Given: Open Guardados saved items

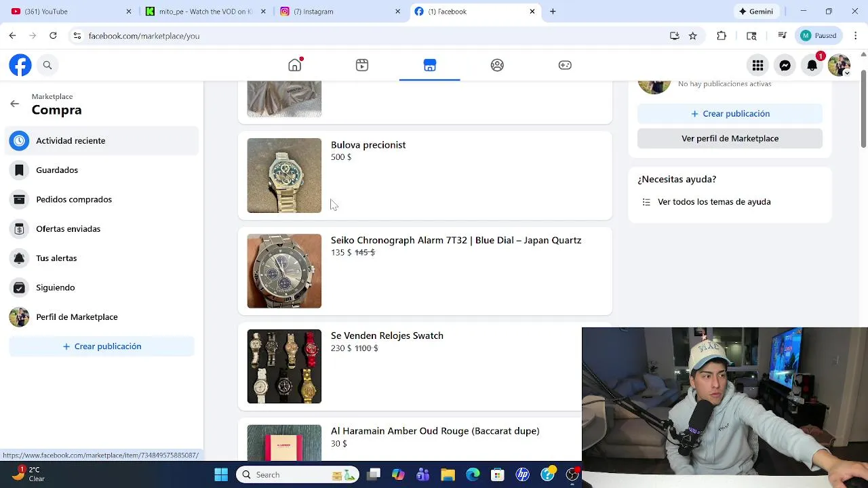Looking at the screenshot, I should (103, 170).
